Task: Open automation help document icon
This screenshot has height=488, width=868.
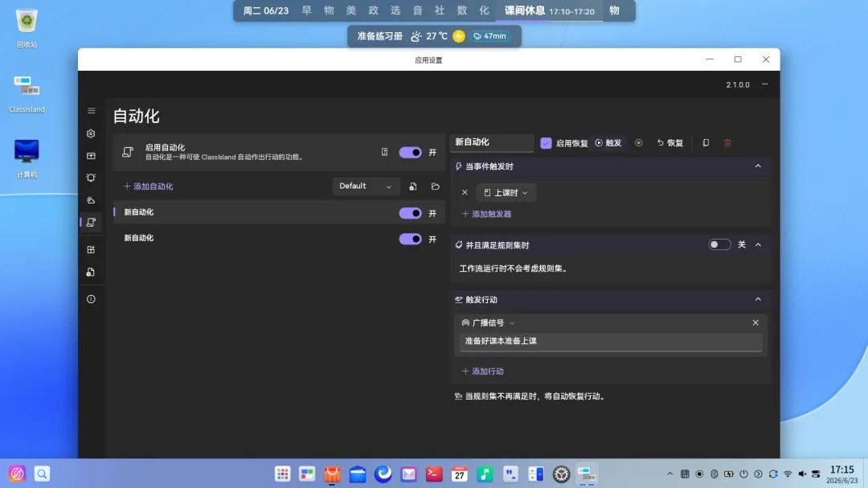Action: pyautogui.click(x=385, y=152)
